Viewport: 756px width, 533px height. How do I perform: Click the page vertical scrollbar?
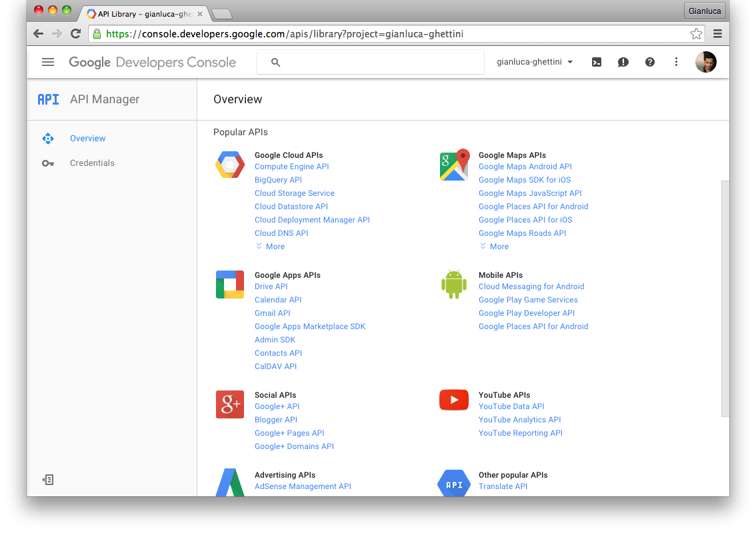[725, 298]
